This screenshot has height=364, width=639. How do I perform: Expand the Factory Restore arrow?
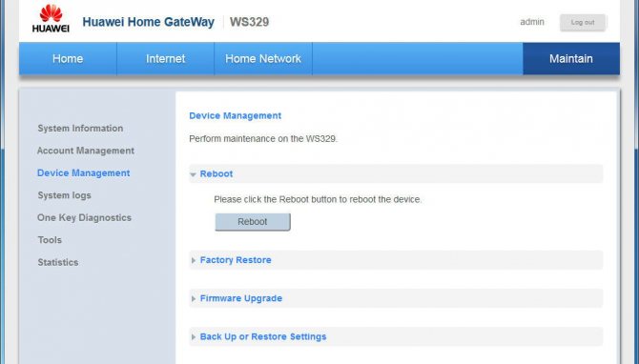(x=194, y=260)
